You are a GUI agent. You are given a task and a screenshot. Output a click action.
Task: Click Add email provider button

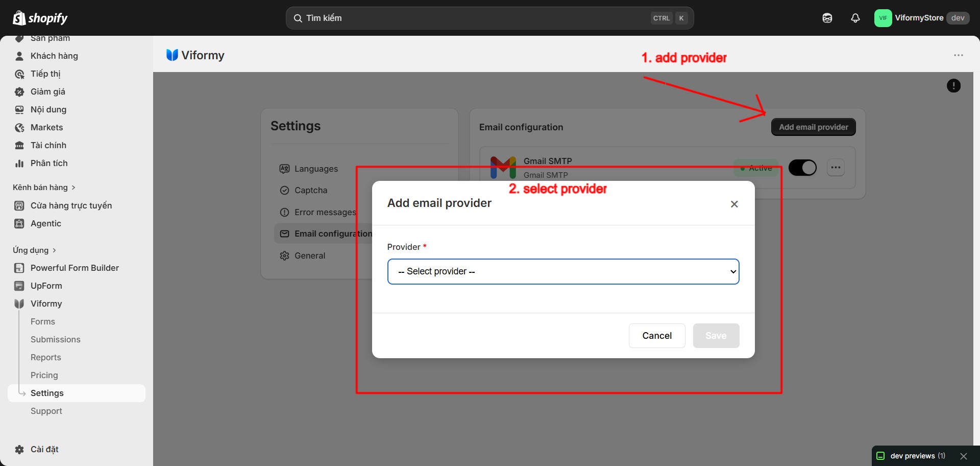[814, 127]
